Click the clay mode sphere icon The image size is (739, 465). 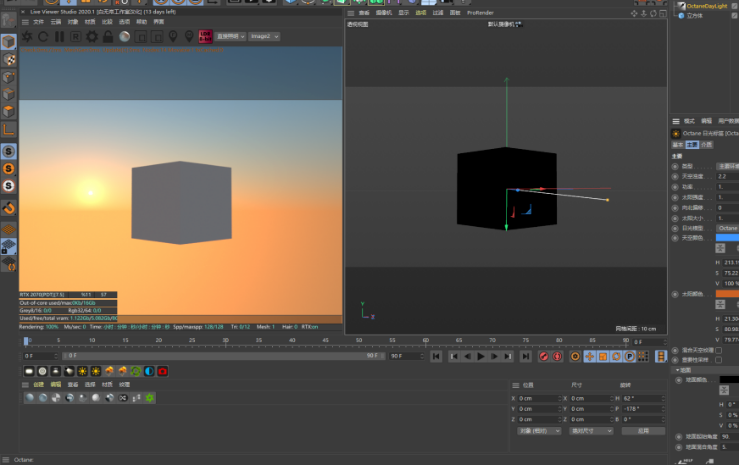tap(124, 37)
